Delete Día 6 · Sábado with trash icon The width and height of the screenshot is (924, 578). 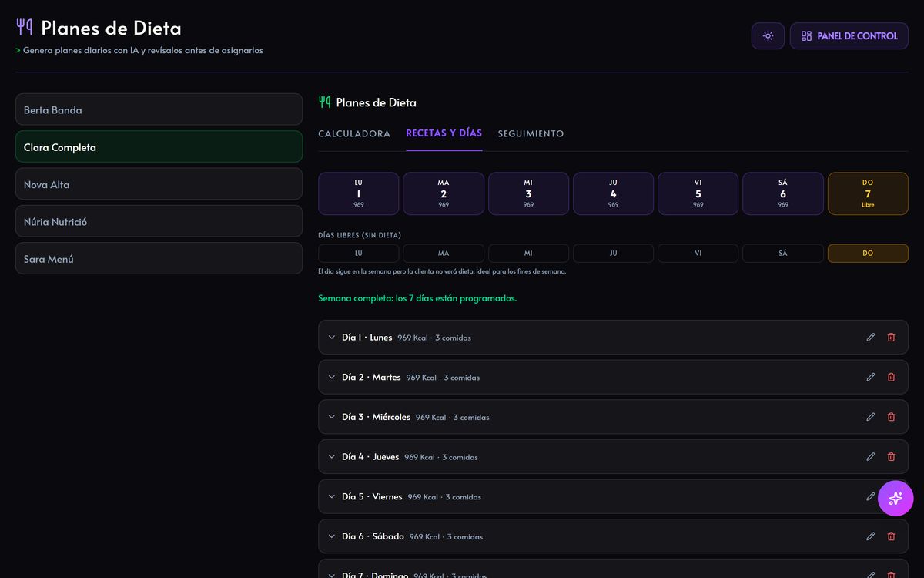tap(891, 536)
